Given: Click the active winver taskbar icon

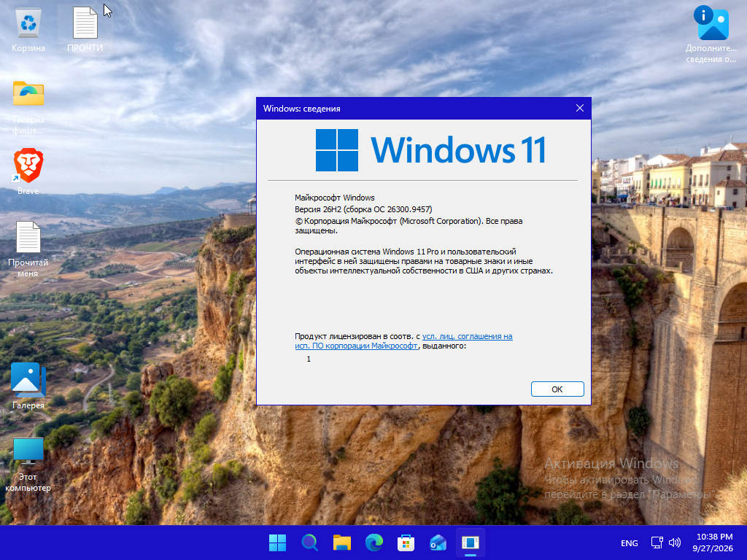Looking at the screenshot, I should pos(471,542).
